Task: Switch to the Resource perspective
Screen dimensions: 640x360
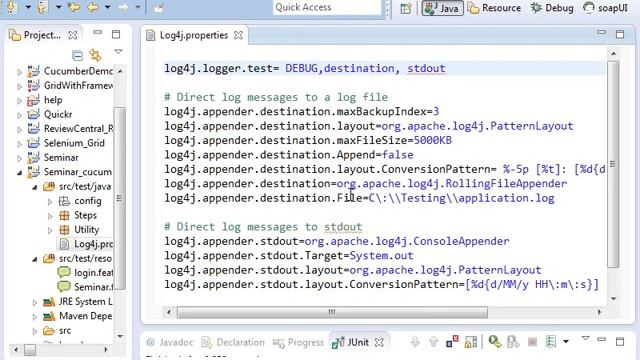Action: click(x=494, y=8)
